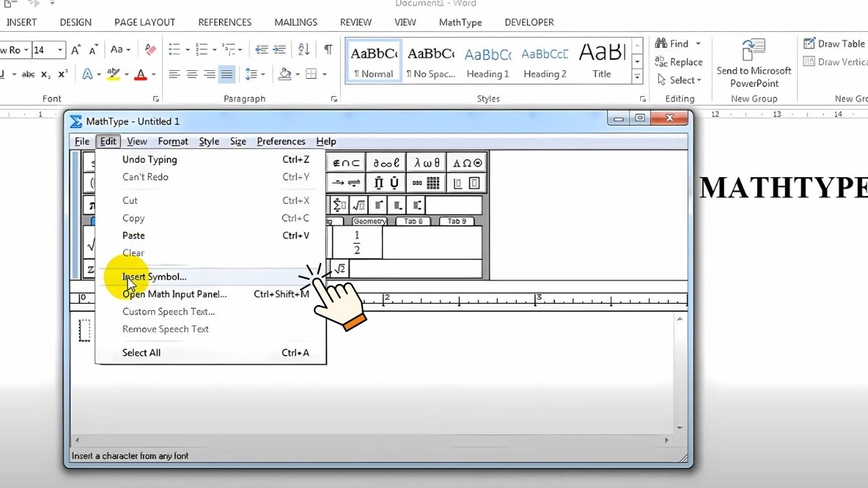The image size is (868, 488).
Task: Apply the Heading 1 style
Action: point(488,62)
